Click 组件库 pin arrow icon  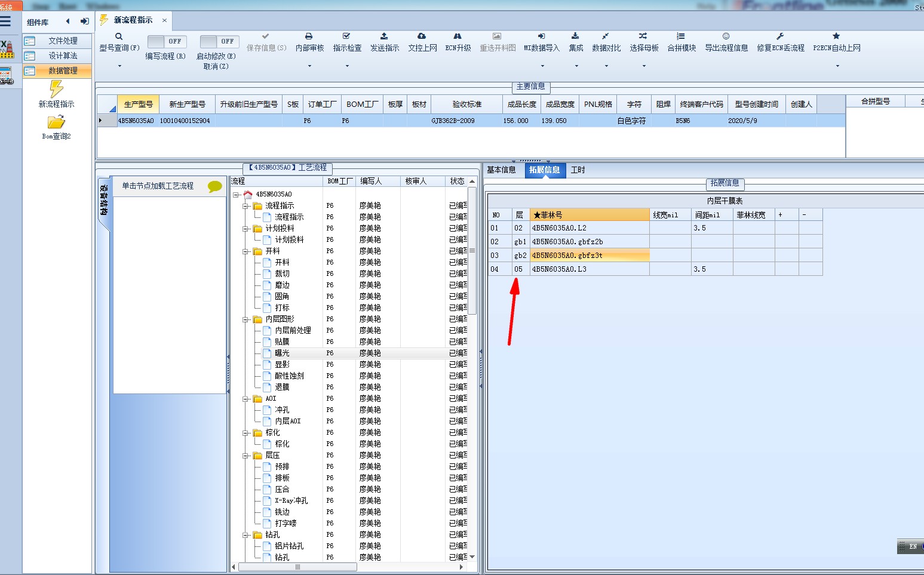pos(85,21)
